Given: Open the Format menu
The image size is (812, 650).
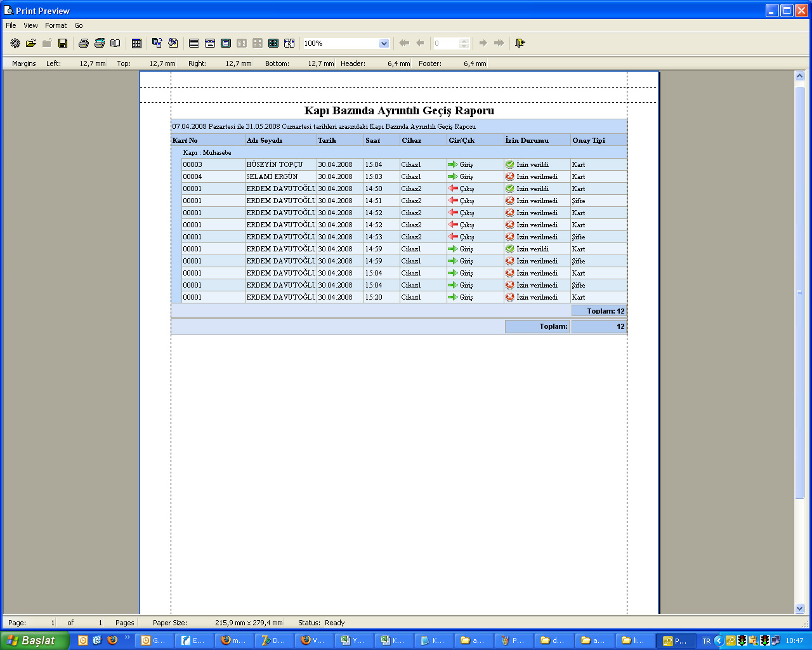Looking at the screenshot, I should pyautogui.click(x=56, y=25).
